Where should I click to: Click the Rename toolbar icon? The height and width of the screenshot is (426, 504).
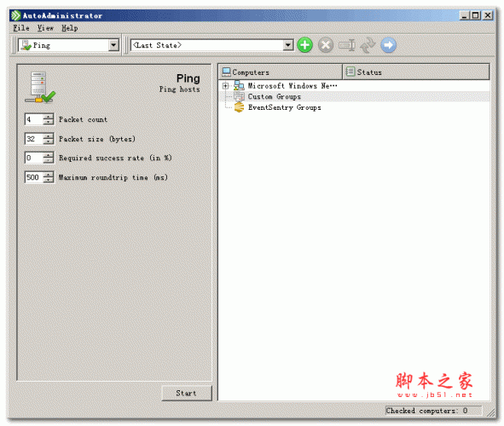click(347, 45)
